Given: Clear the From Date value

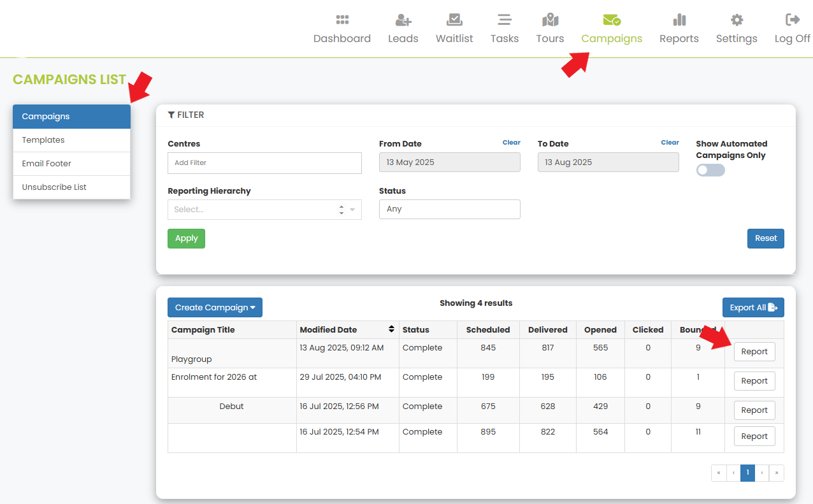Looking at the screenshot, I should [x=511, y=143].
